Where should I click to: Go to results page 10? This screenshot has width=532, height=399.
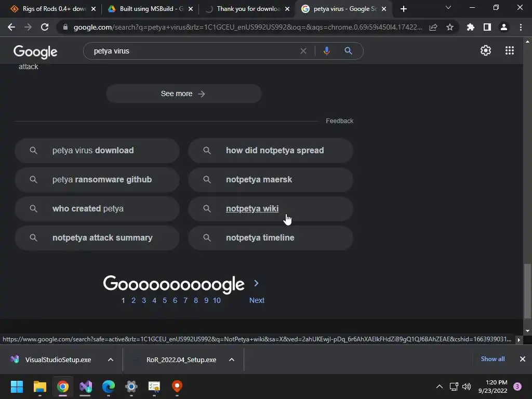(217, 300)
